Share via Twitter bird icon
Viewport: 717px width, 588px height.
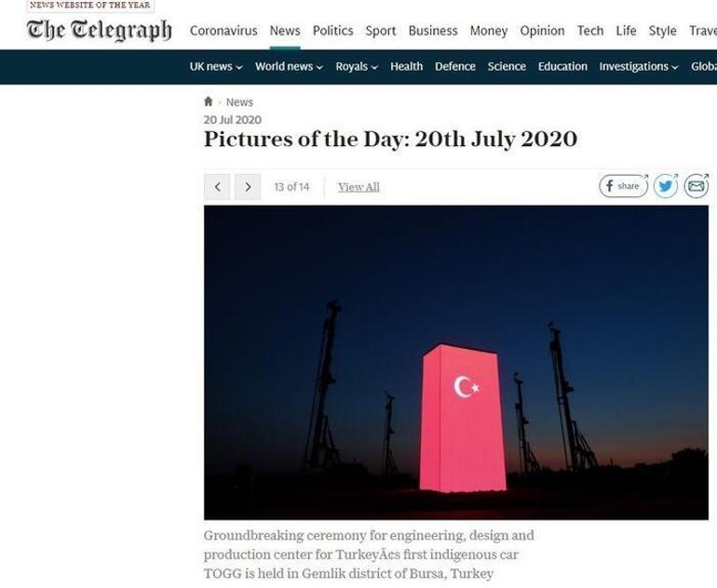666,186
